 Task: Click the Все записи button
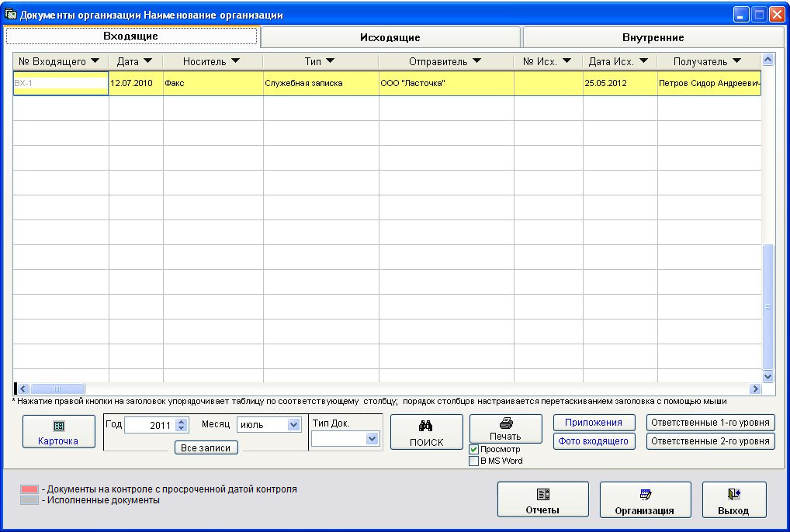206,447
